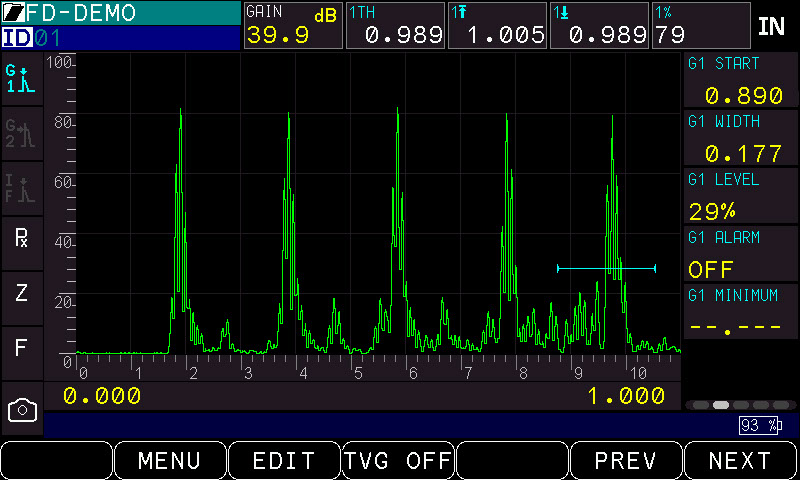Select the G1 WIDTH parameter 0.177
This screenshot has height=480, width=800.
(x=741, y=138)
